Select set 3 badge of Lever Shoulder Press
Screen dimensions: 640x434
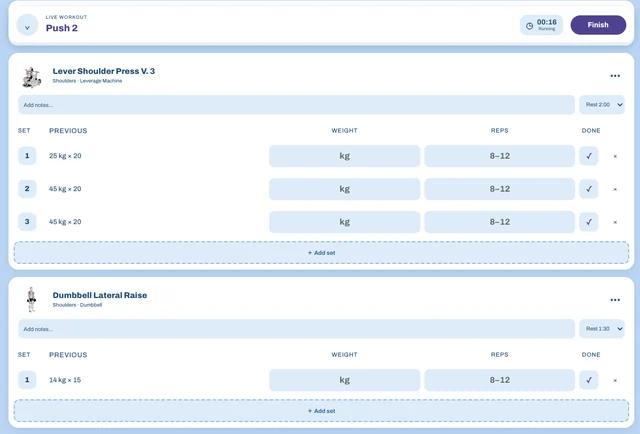(27, 222)
